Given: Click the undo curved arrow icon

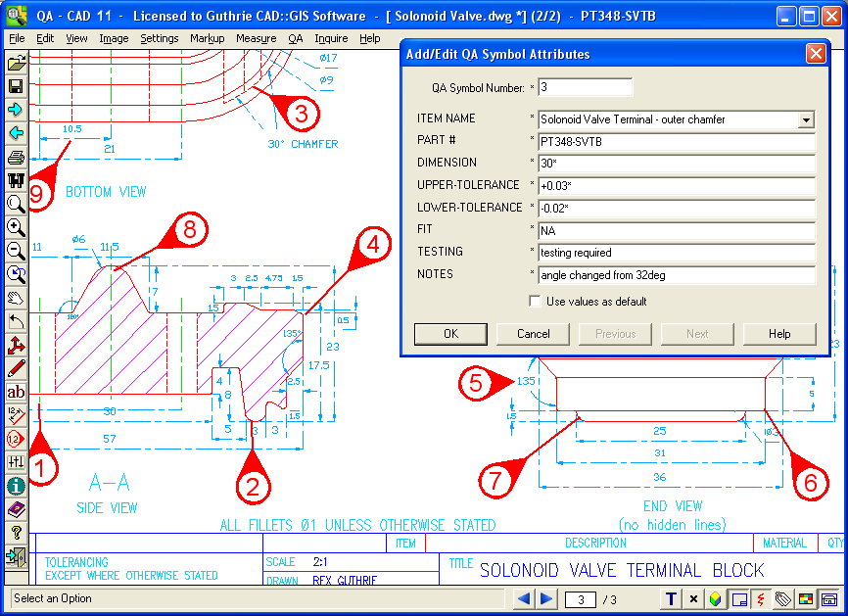Looking at the screenshot, I should [x=17, y=321].
